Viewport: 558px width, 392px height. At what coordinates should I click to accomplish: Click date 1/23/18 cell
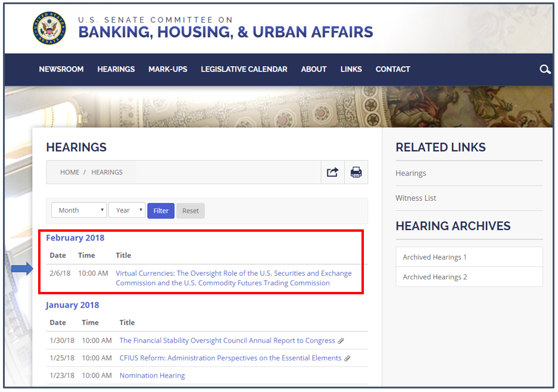point(62,376)
